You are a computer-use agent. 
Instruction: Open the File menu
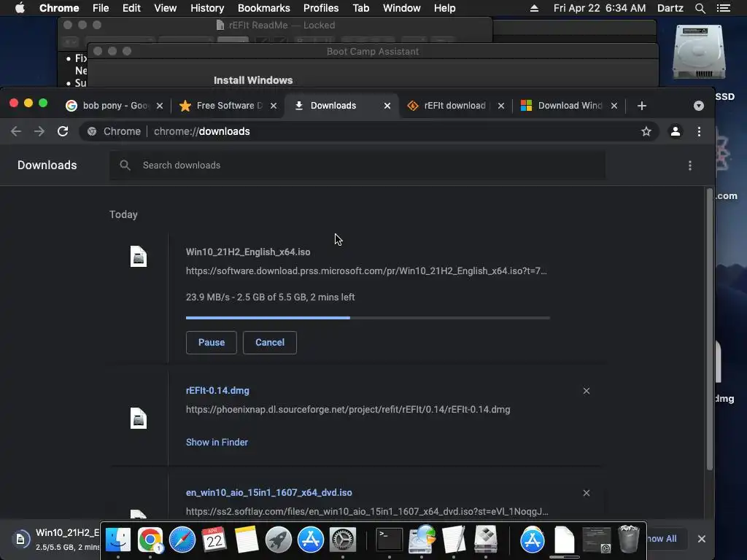[101, 8]
